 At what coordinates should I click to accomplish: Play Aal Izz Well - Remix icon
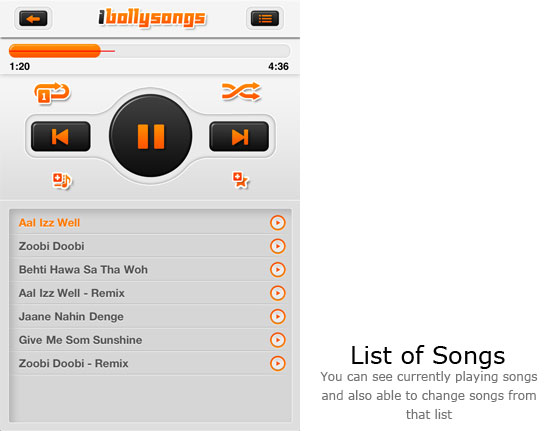[x=278, y=293]
